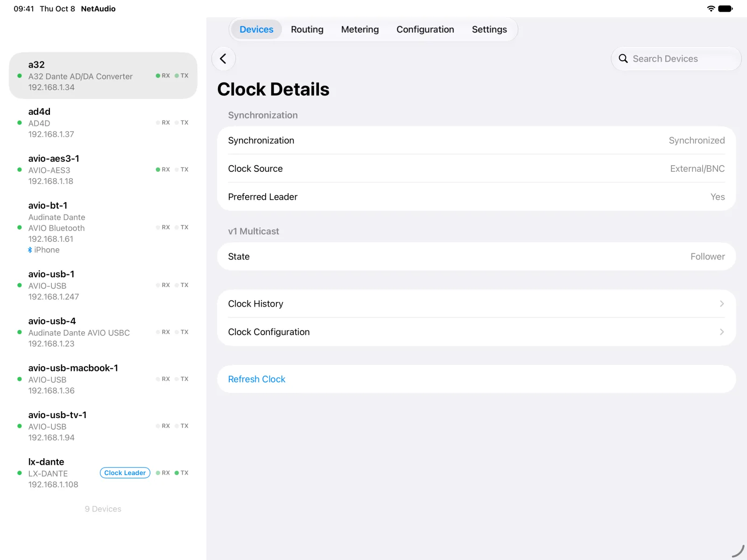This screenshot has width=747, height=560.
Task: Click the RX indicator for lx-dante
Action: pyautogui.click(x=163, y=473)
